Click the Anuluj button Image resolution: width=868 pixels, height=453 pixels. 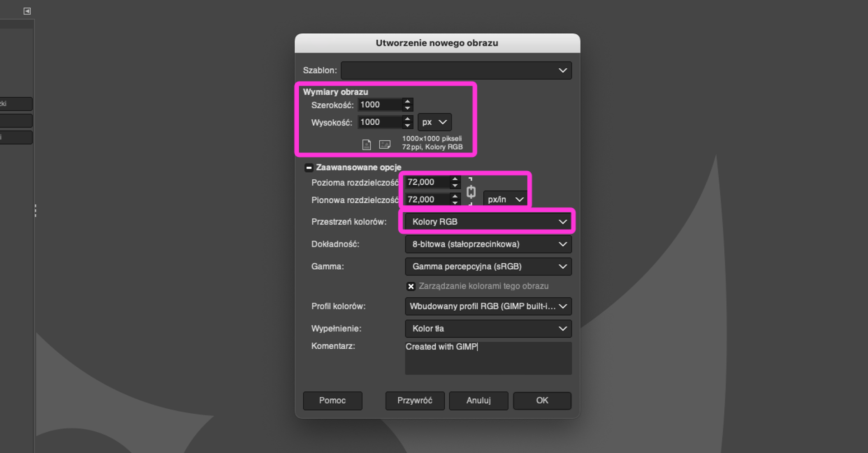pos(478,401)
